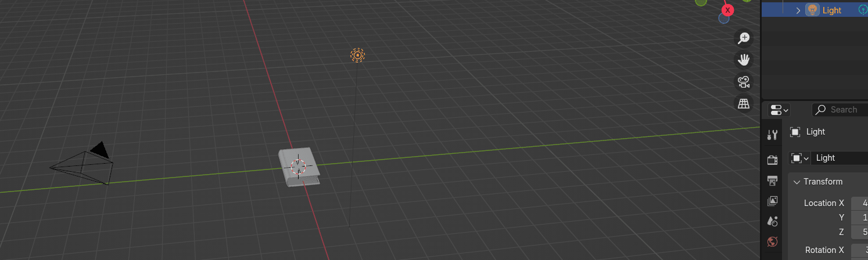Switch perspective/orthographic with the grid icon
The height and width of the screenshot is (260, 868).
coord(744,104)
